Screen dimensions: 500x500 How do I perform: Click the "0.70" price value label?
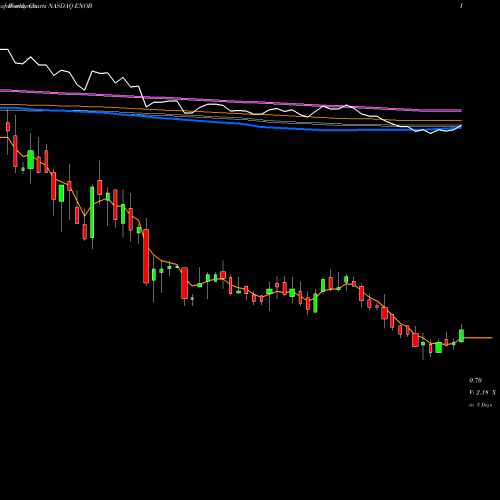pos(475,380)
